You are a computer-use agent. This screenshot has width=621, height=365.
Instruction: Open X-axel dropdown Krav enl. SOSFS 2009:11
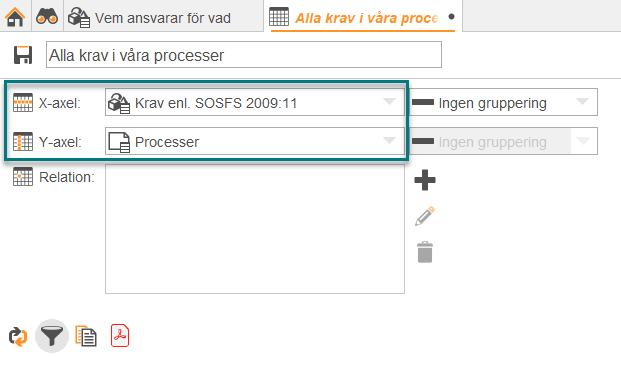coord(255,103)
